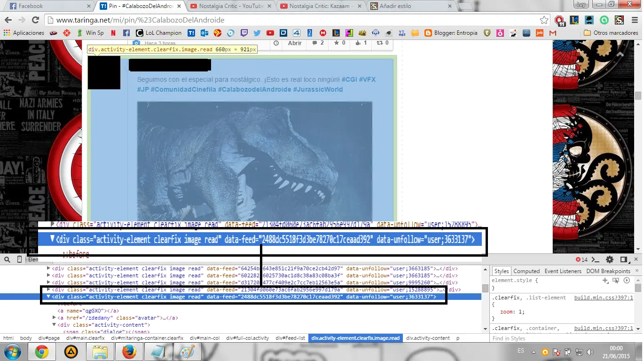
Task: Expand the div row with data-feed 64254b
Action: [x=49, y=268]
